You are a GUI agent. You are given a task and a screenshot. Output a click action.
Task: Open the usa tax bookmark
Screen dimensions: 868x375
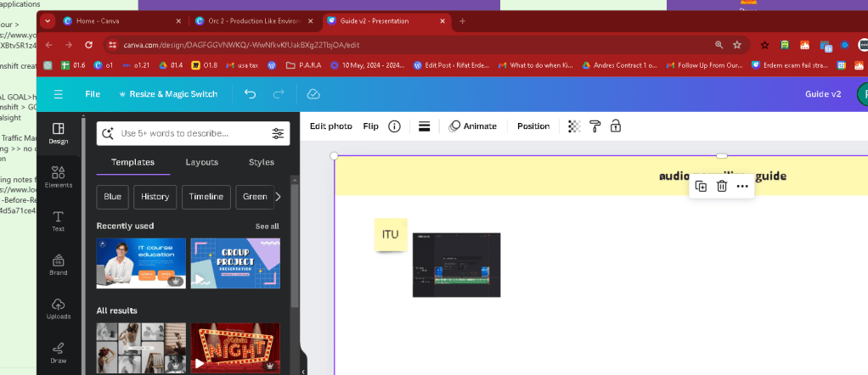pyautogui.click(x=242, y=65)
